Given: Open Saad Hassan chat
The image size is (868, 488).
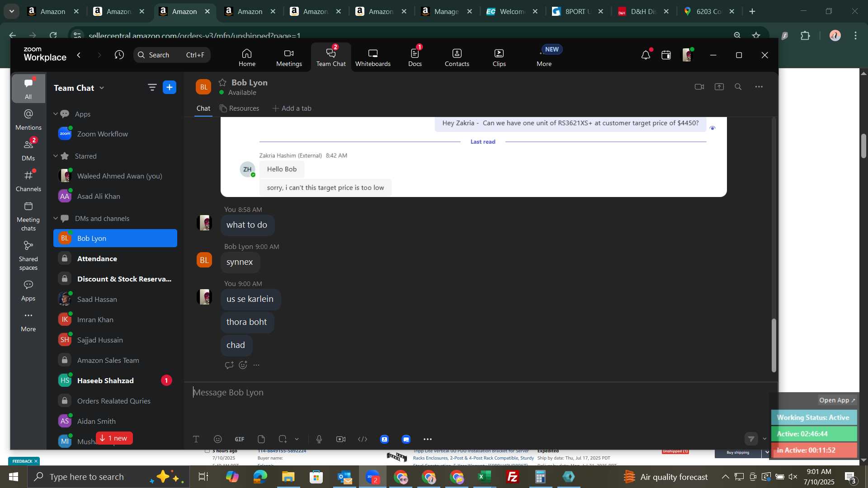Looking at the screenshot, I should point(115,300).
